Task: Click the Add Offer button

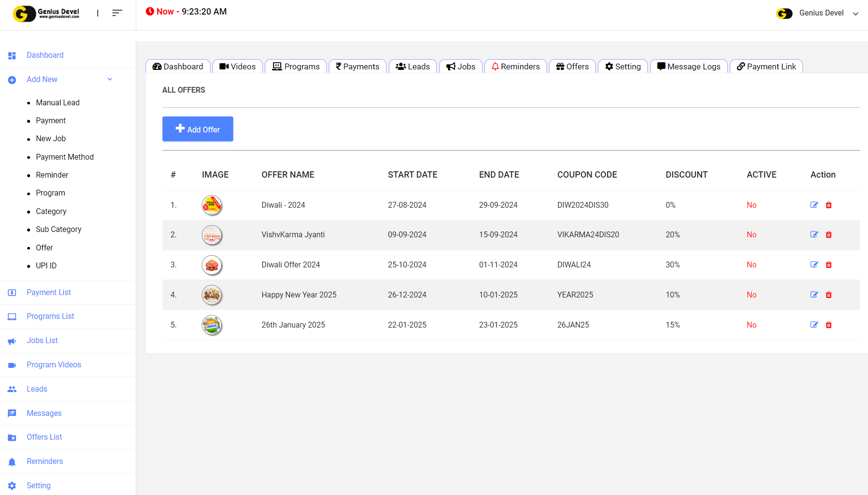Action: tap(198, 129)
